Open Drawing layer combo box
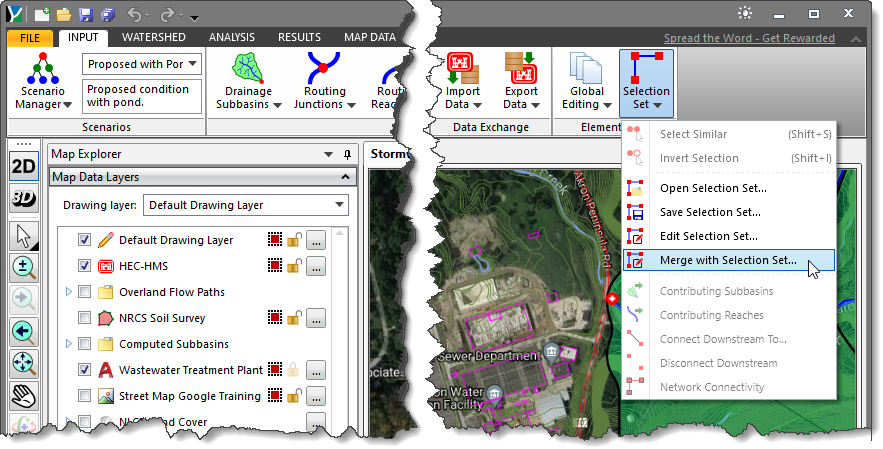This screenshot has width=883, height=449. (x=246, y=205)
